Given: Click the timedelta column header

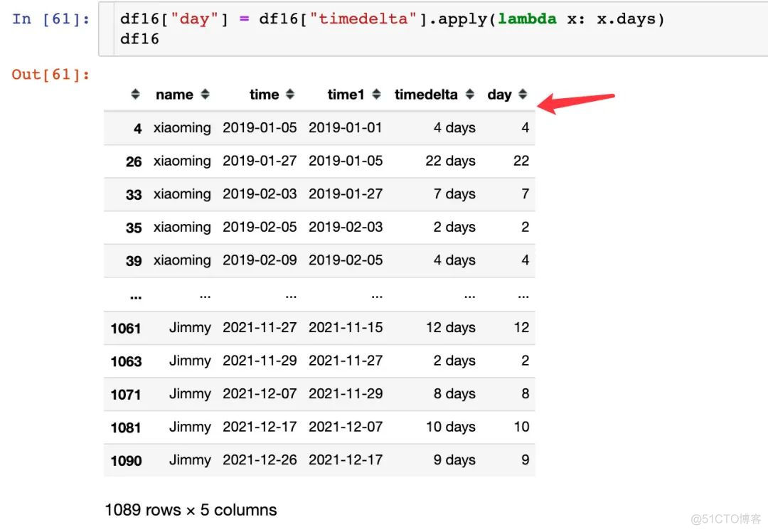Looking at the screenshot, I should (426, 95).
